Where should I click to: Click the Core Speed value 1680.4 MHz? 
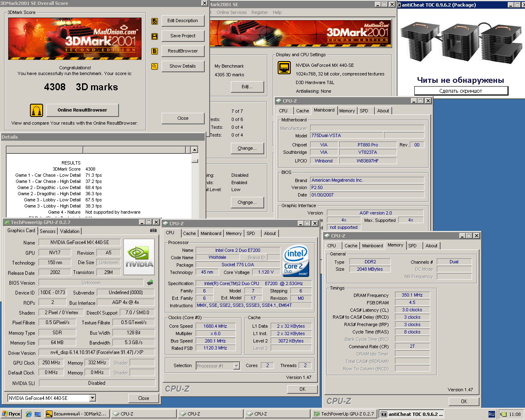pyautogui.click(x=215, y=326)
